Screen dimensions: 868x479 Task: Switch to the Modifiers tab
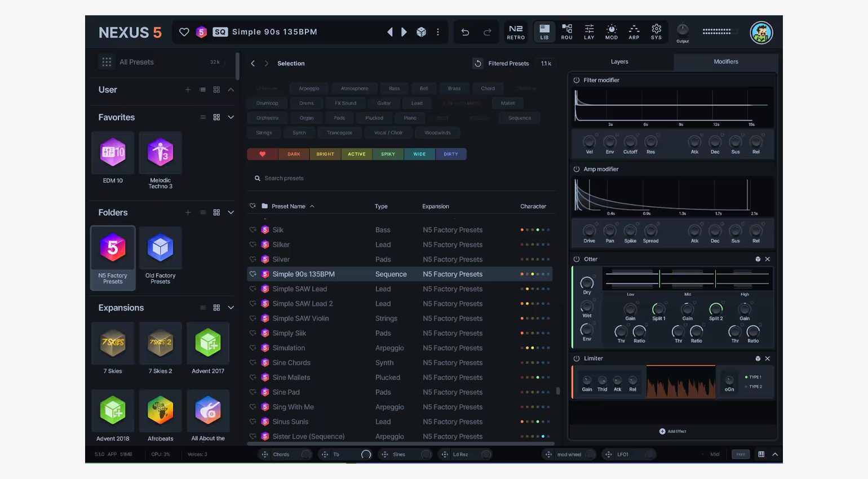[725, 62]
